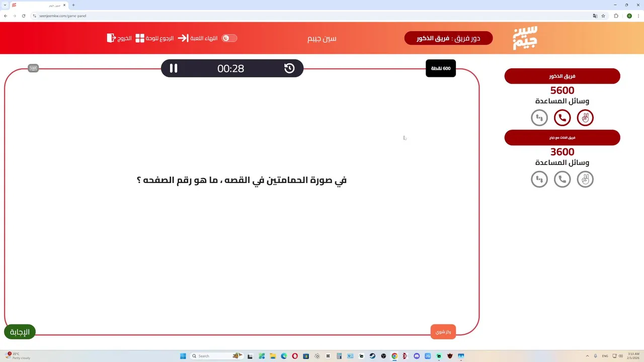This screenshot has height=362, width=644.
Task: Select the فريق الذكور team name bar
Action: pos(562,76)
